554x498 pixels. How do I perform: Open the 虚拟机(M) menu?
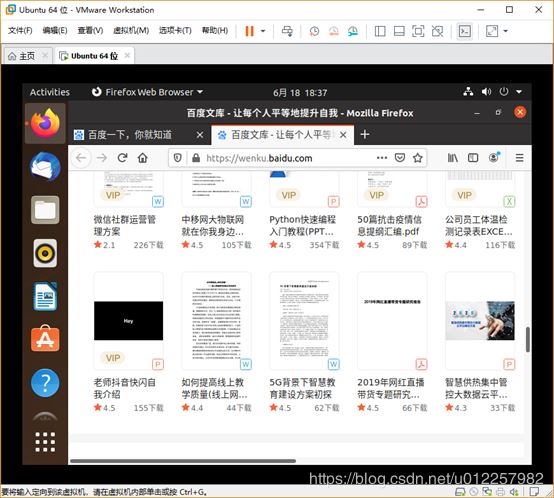pyautogui.click(x=131, y=31)
